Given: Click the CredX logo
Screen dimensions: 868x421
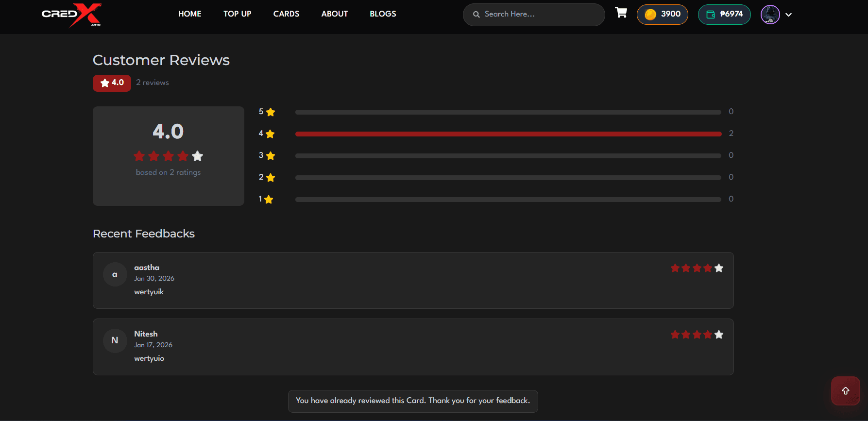Looking at the screenshot, I should coord(71,15).
